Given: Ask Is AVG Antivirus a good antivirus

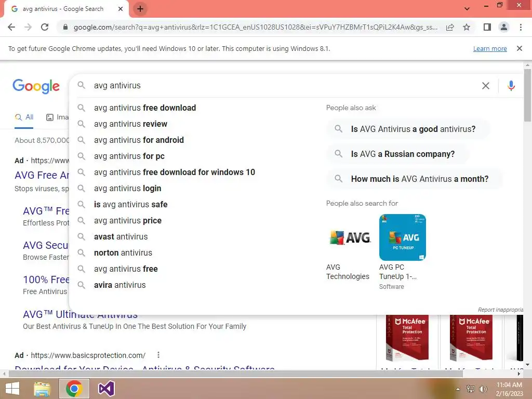Looking at the screenshot, I should [x=408, y=129].
